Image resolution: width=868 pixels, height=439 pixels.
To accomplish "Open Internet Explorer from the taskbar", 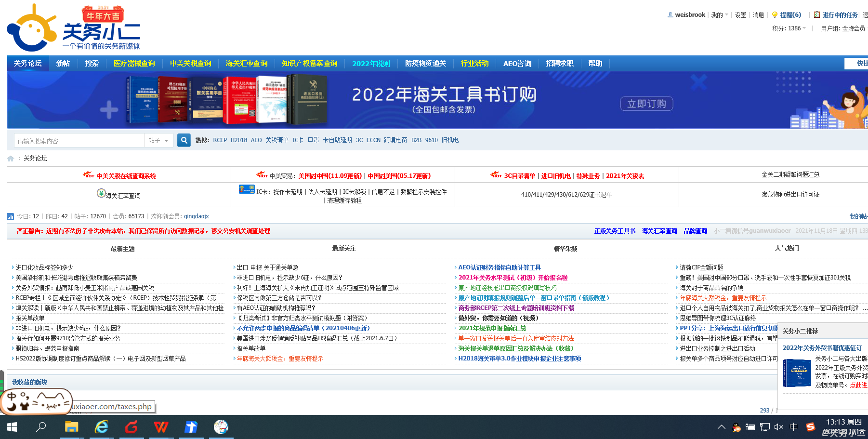I will coord(101,427).
